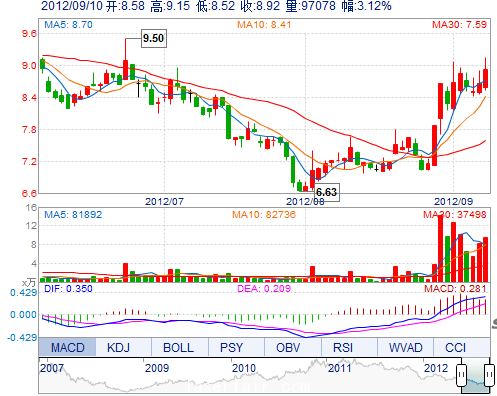Viewport: 497px width, 396px height.
Task: Open the WVAD indicator tab
Action: (x=405, y=347)
